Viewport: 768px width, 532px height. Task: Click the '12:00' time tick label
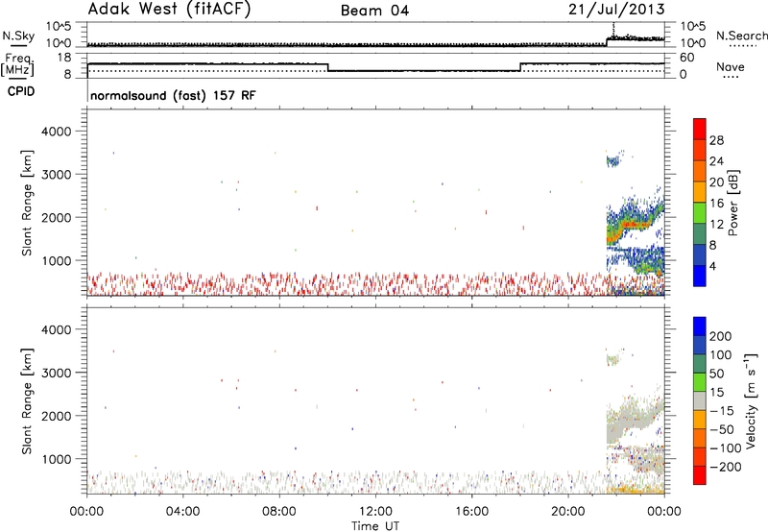[x=375, y=512]
